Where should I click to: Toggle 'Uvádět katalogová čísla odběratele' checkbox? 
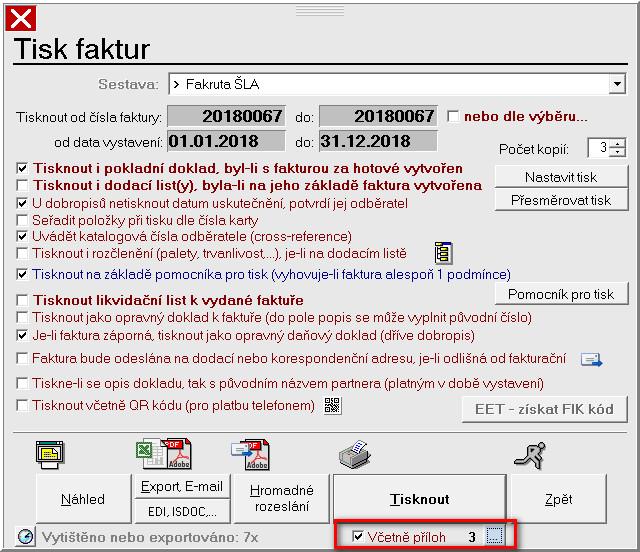(22, 236)
